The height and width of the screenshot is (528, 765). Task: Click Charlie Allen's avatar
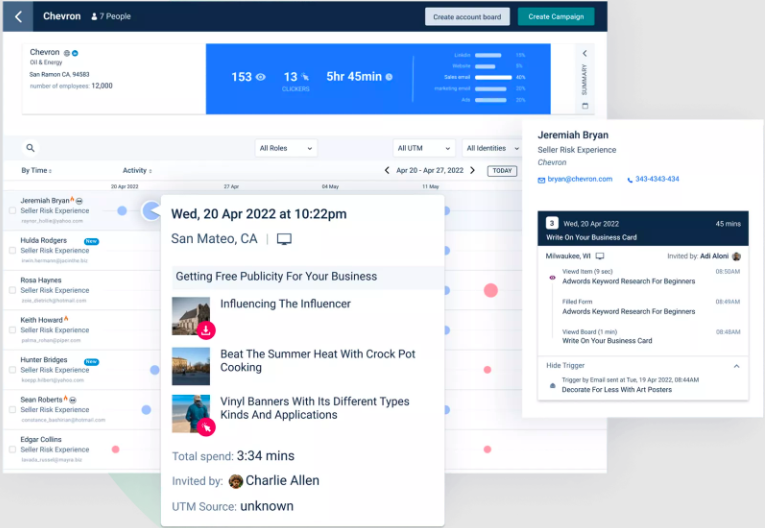(x=236, y=481)
